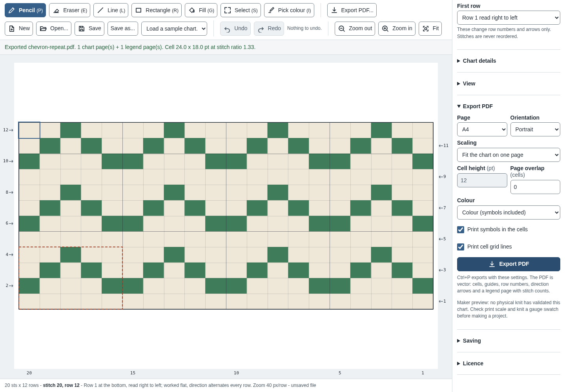565x392 pixels.
Task: Click the green cell in row 10, stitch 20
Action: click(29, 162)
